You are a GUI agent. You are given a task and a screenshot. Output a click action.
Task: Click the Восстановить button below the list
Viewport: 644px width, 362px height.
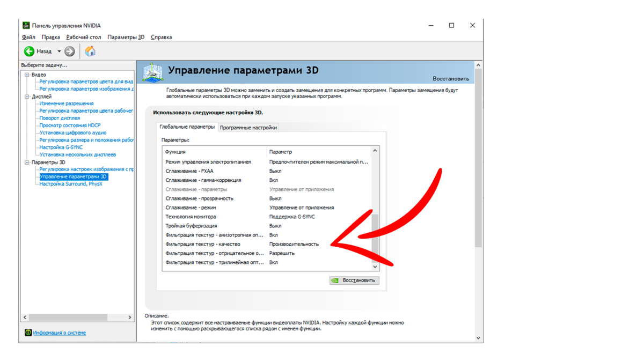point(354,280)
